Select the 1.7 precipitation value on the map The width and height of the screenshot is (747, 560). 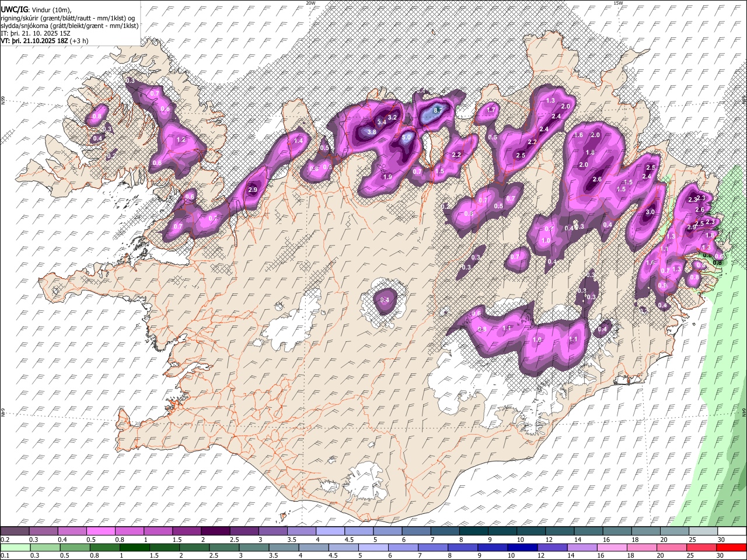pyautogui.click(x=491, y=110)
